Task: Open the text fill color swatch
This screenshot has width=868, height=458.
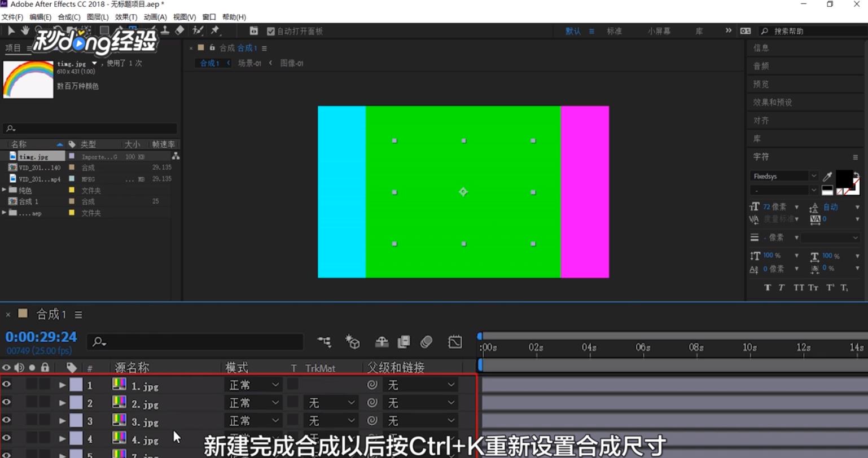Action: (x=844, y=179)
